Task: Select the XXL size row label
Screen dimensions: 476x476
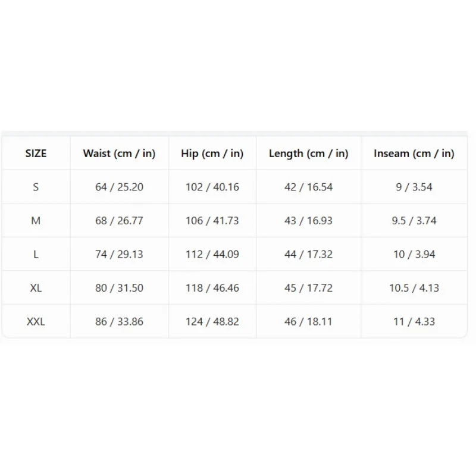Action: point(36,321)
